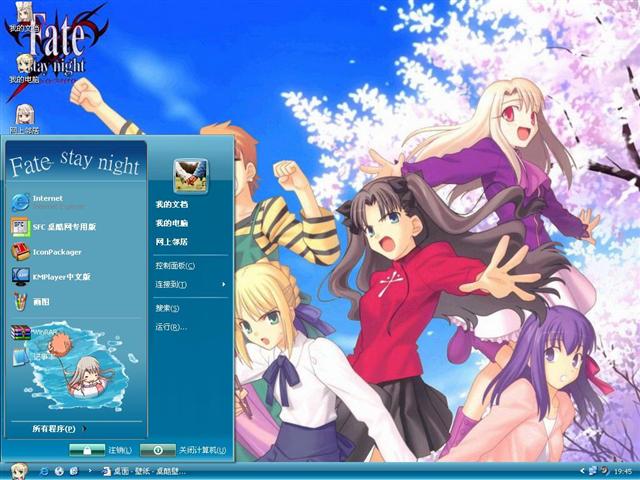Open the 网上邻居 desktop icon

click(24, 119)
